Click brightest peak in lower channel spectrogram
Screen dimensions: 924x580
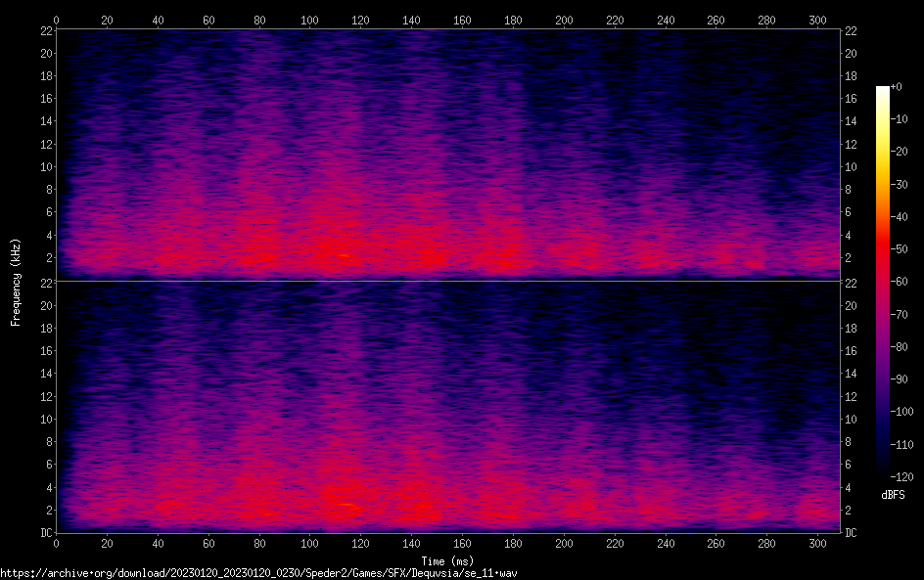342,505
